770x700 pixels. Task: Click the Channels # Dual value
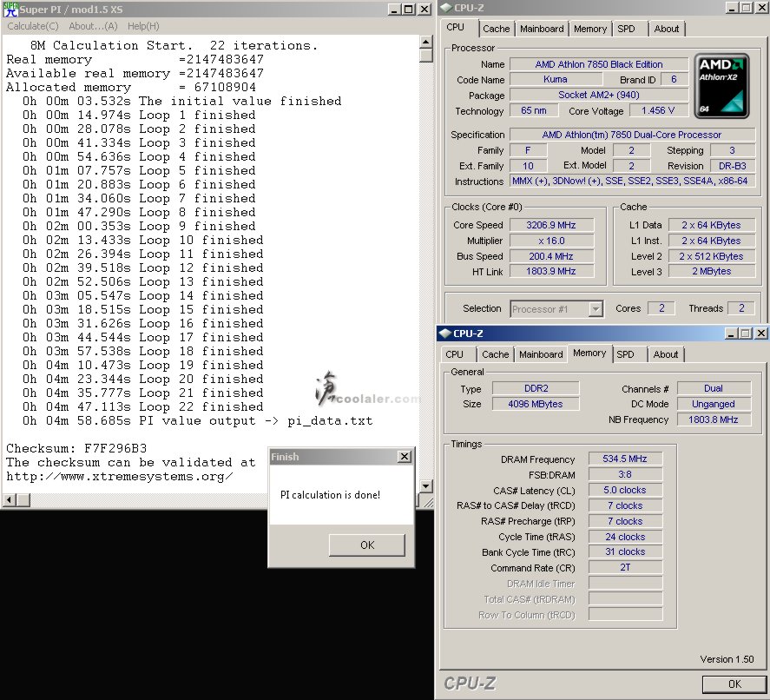[x=713, y=388]
